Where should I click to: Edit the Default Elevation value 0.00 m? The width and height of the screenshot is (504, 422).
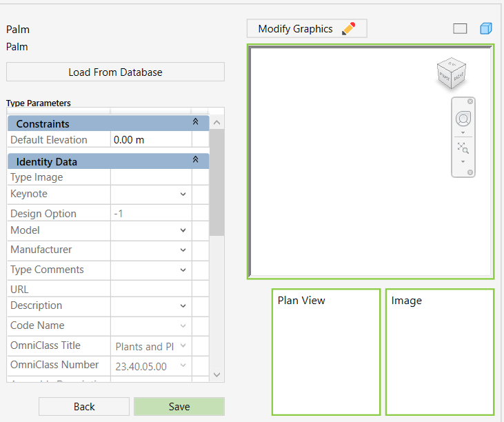coord(151,140)
